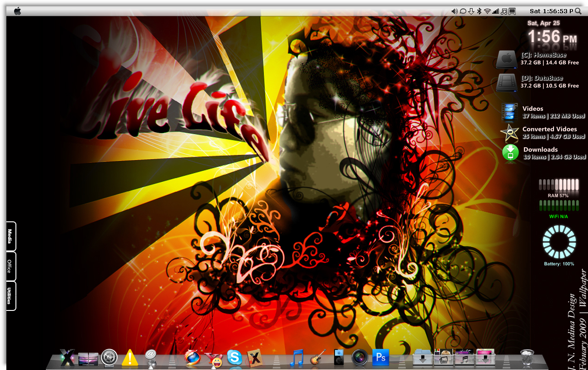This screenshot has height=370, width=588.
Task: Toggle the Bluetooth menu bar icon
Action: [x=479, y=11]
